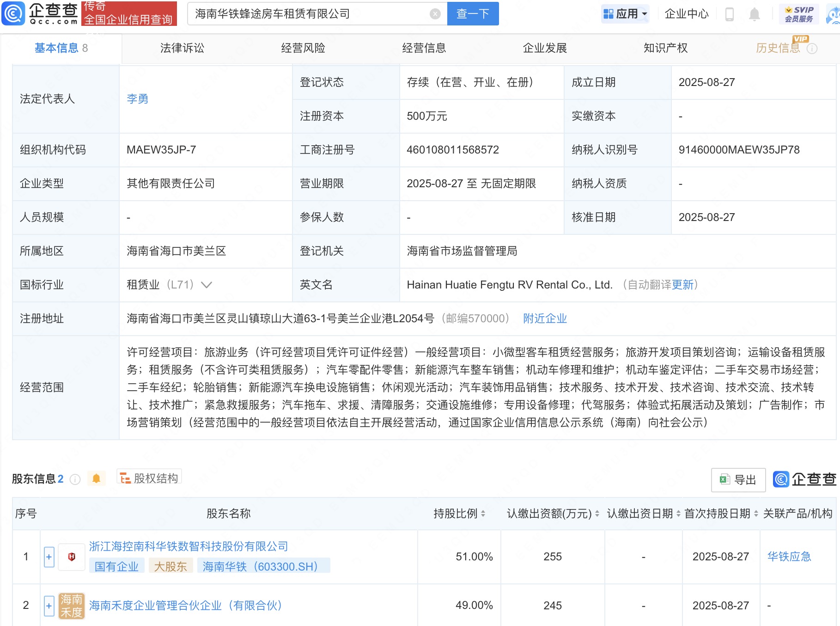
Task: Expand row 2 shareholder plus button
Action: pos(49,606)
